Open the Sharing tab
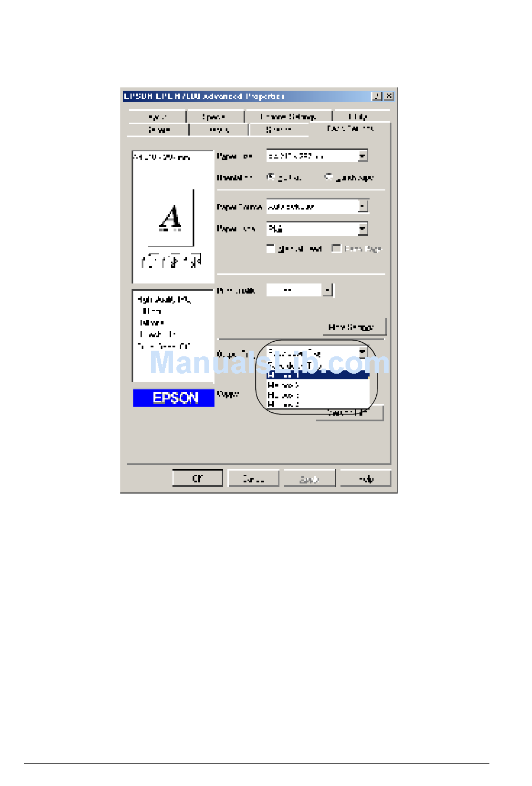This screenshot has width=532, height=786. click(x=279, y=129)
